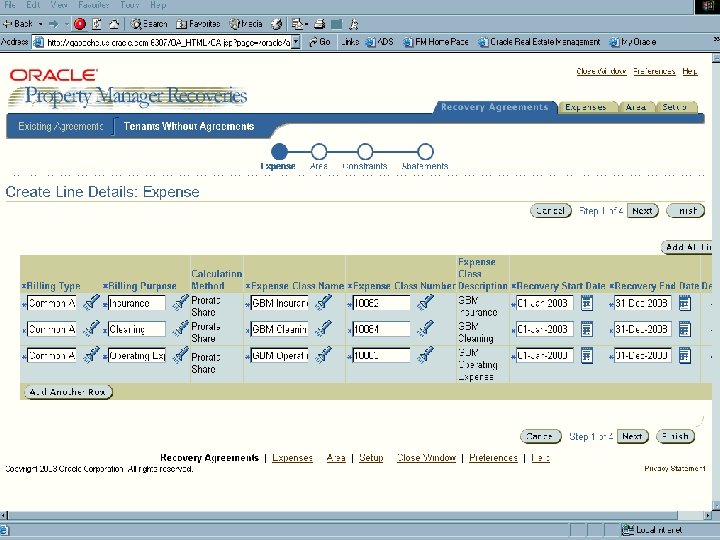Expand the address bar dropdown
Viewport: 720px width, 540px height.
pos(296,42)
